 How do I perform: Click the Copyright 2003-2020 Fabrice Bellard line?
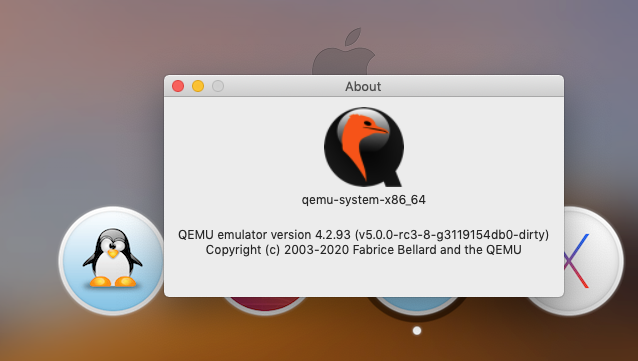point(363,249)
